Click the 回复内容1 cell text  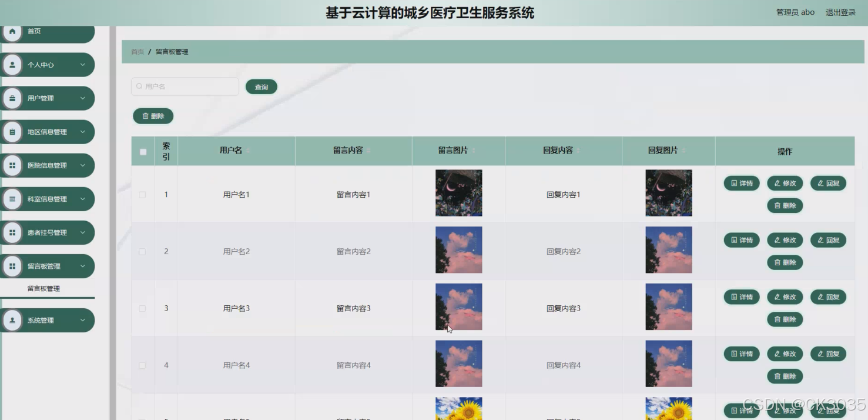point(564,195)
